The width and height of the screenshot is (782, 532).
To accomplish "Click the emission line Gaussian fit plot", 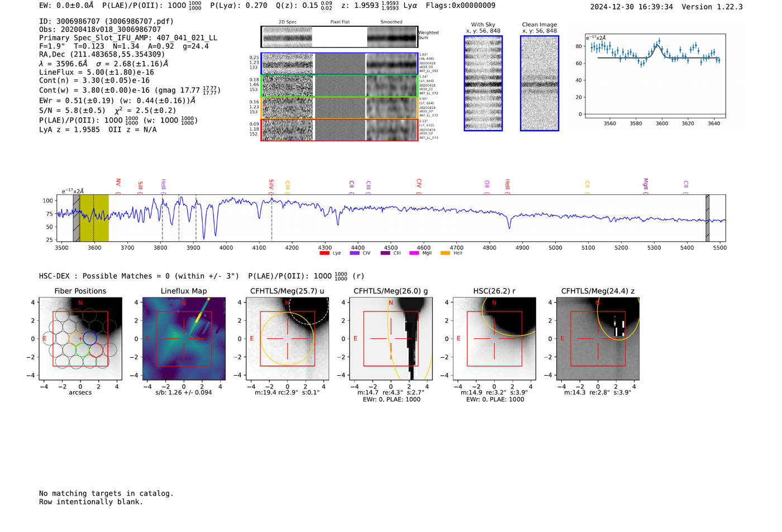I will (655, 76).
